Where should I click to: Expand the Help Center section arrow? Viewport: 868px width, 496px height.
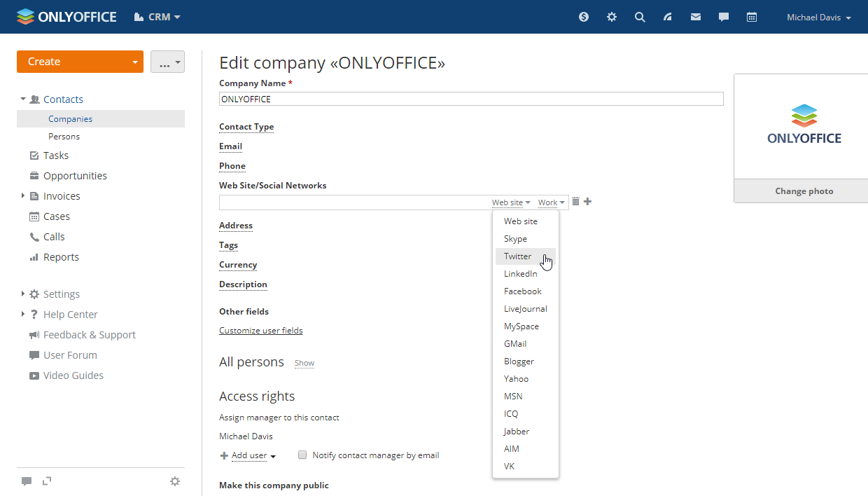click(x=23, y=315)
